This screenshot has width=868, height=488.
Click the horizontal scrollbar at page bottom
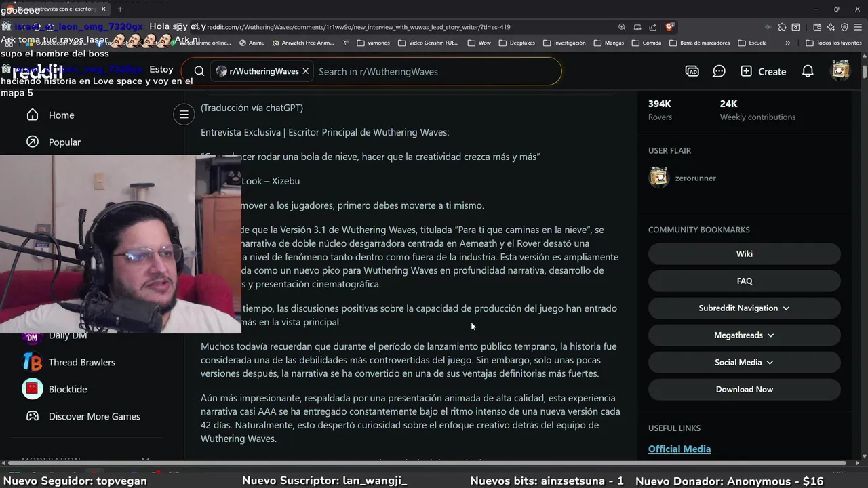(x=427, y=463)
